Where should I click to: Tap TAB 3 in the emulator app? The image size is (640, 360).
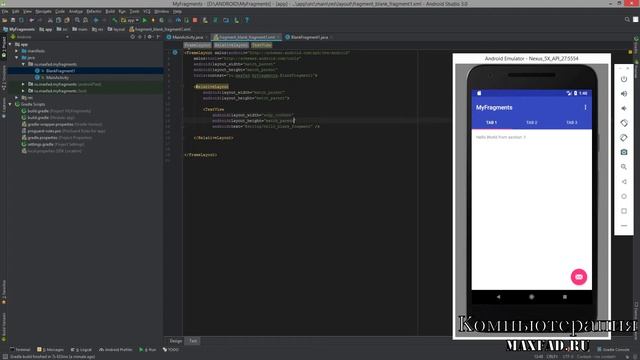[571, 122]
